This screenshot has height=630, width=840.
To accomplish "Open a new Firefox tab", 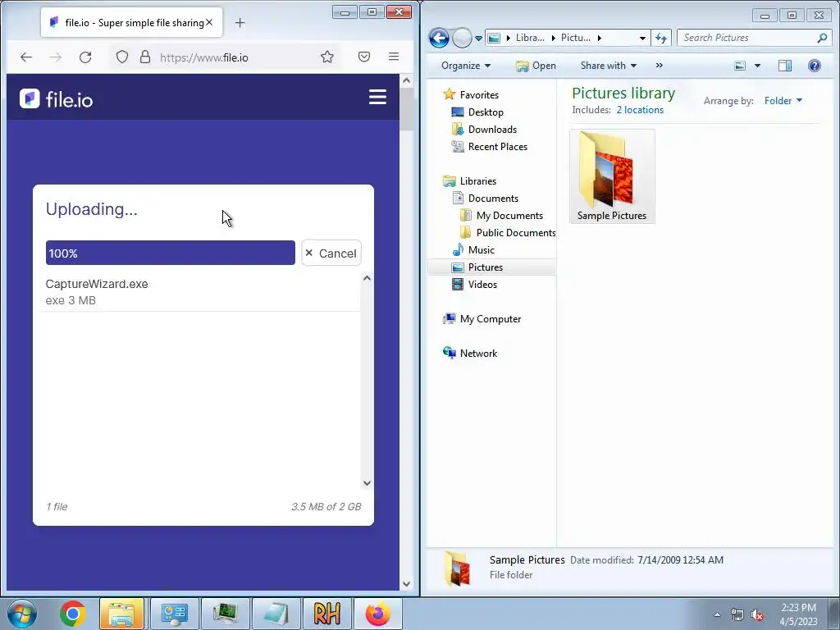I will point(240,22).
